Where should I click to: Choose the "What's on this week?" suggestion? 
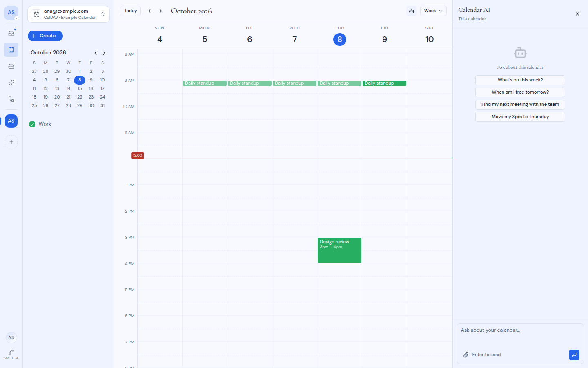click(520, 80)
